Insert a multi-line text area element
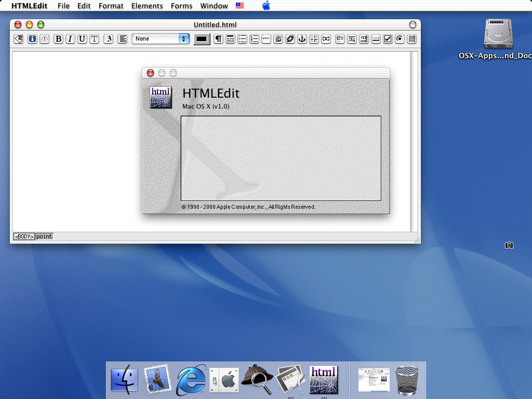532x399 pixels. 364,39
